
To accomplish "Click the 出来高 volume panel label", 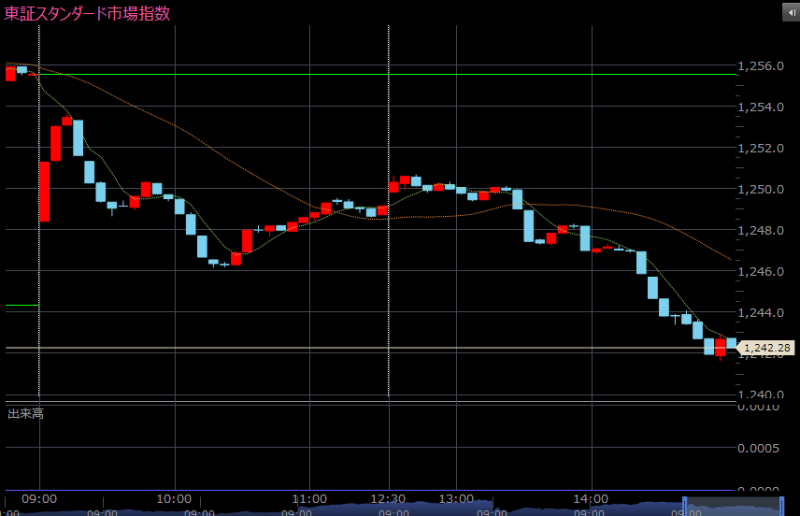I will [26, 413].
